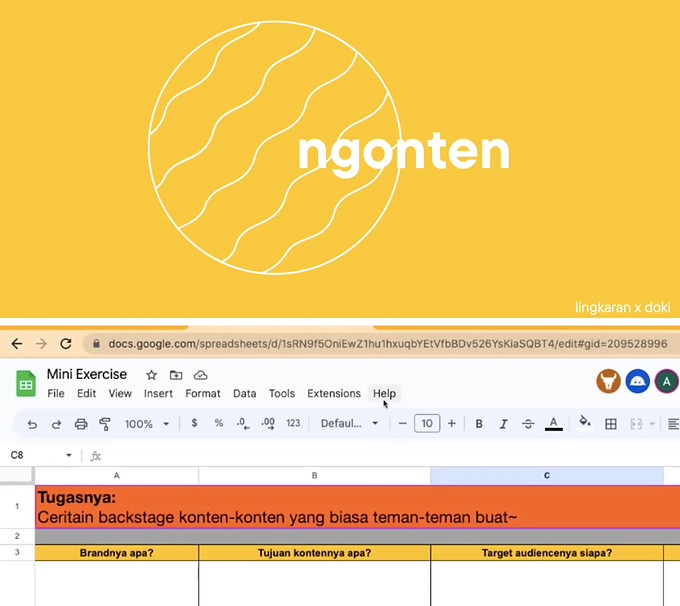Open the Extensions menu
Screen dimensions: 680x606
pyautogui.click(x=334, y=393)
